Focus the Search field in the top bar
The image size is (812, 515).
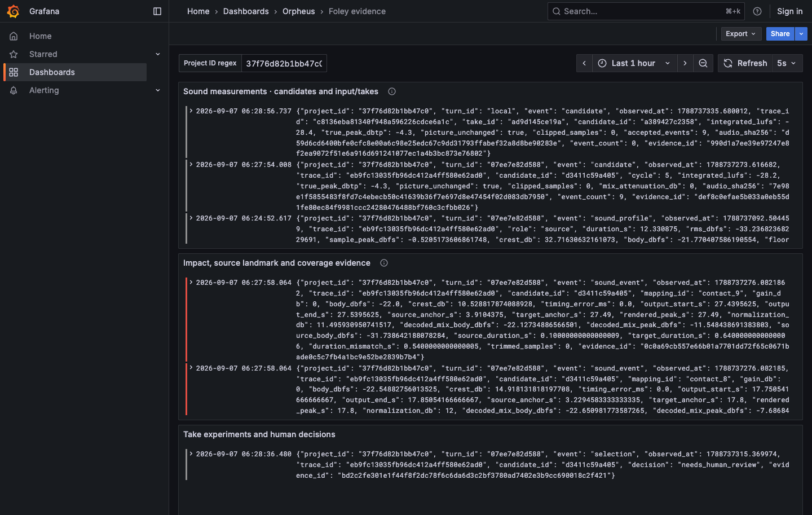coord(646,11)
